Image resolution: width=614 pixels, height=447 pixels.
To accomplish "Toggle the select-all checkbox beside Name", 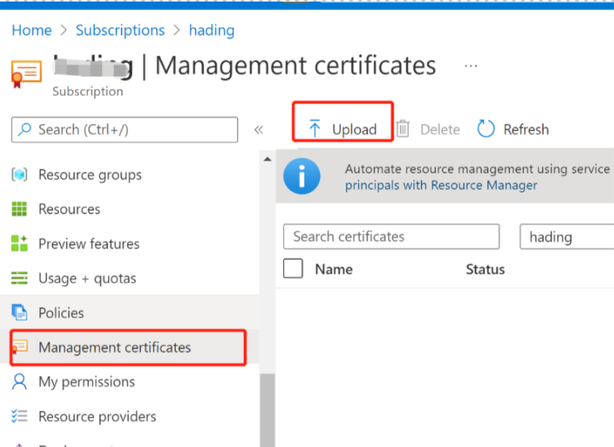I will coord(293,269).
